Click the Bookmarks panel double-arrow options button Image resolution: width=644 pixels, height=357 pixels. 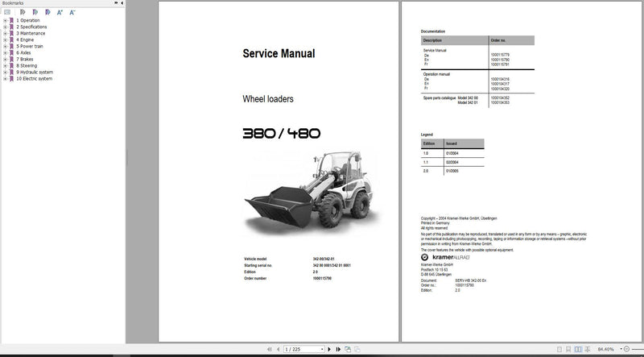[x=116, y=3]
